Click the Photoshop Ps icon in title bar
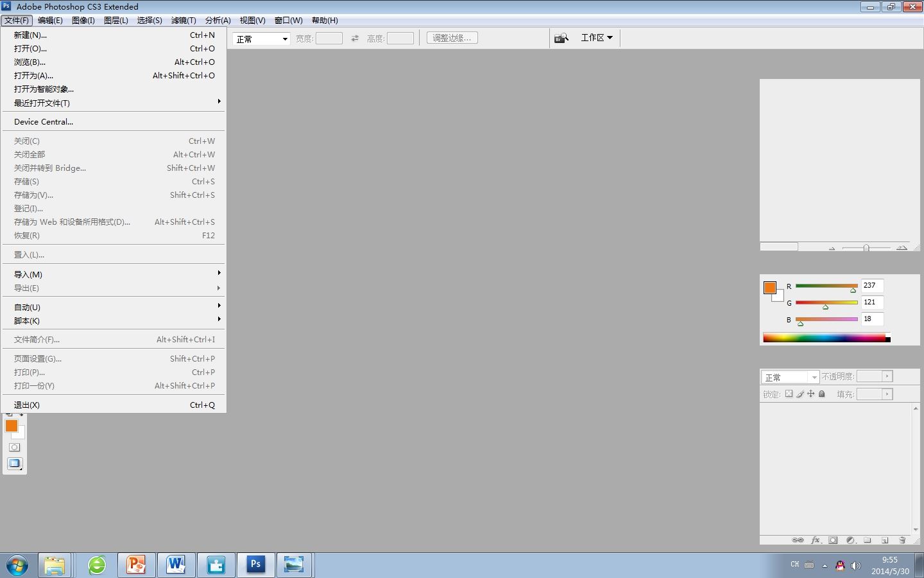 (x=6, y=6)
